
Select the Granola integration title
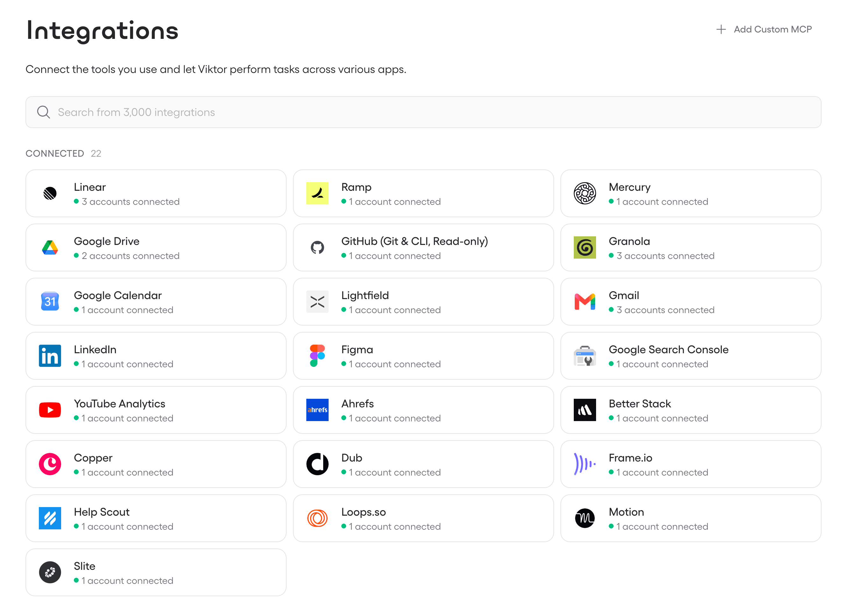point(629,241)
